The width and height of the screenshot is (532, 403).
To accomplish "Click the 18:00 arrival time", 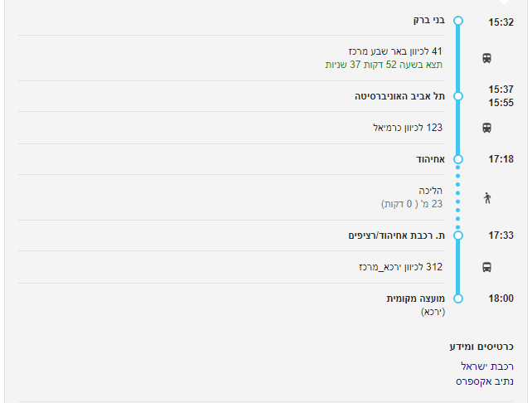I will [x=501, y=299].
